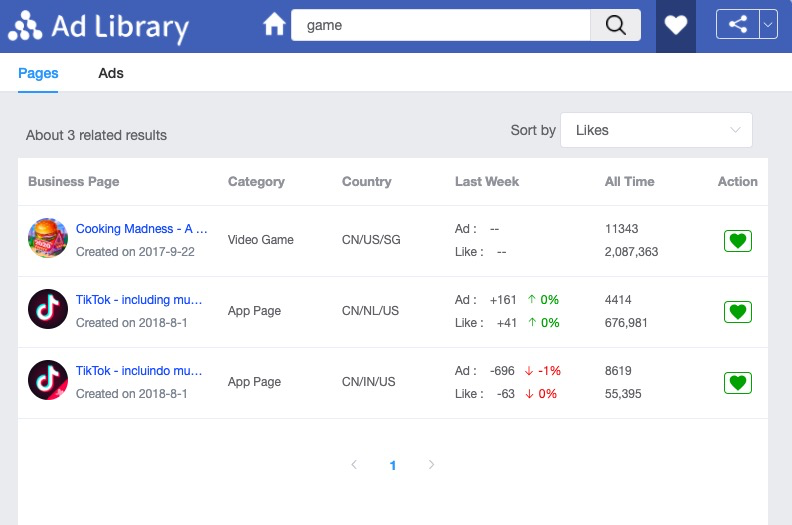Image resolution: width=792 pixels, height=525 pixels.
Task: Switch to the Ads tab
Action: point(111,73)
